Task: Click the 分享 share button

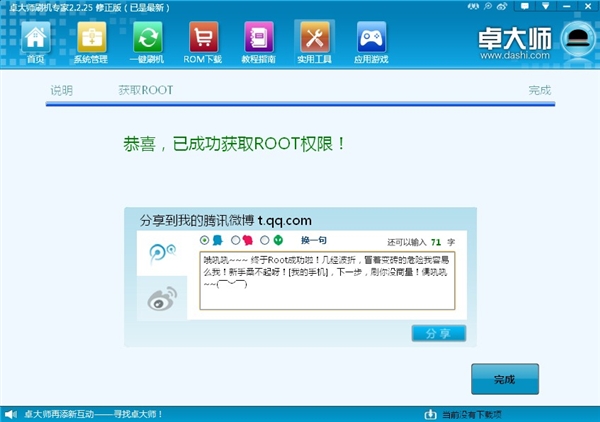Action: 439,333
